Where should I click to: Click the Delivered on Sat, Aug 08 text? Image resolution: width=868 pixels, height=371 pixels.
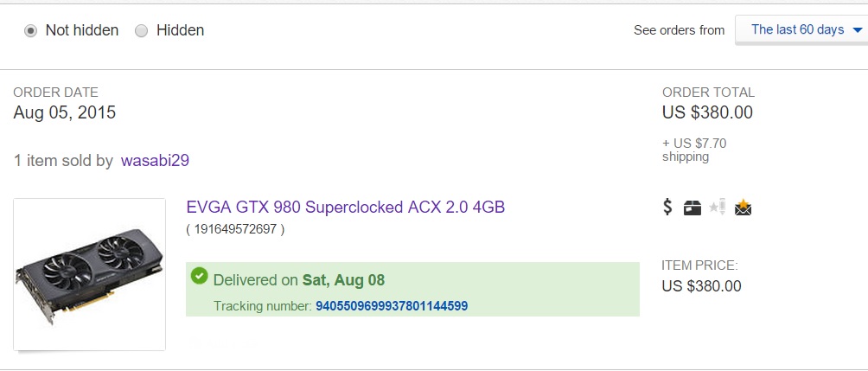[299, 280]
